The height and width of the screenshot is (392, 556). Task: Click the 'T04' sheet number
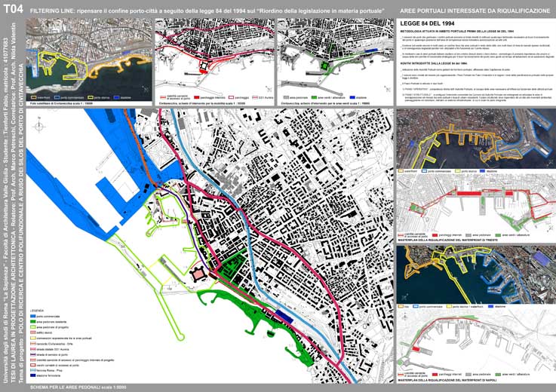click(x=13, y=9)
